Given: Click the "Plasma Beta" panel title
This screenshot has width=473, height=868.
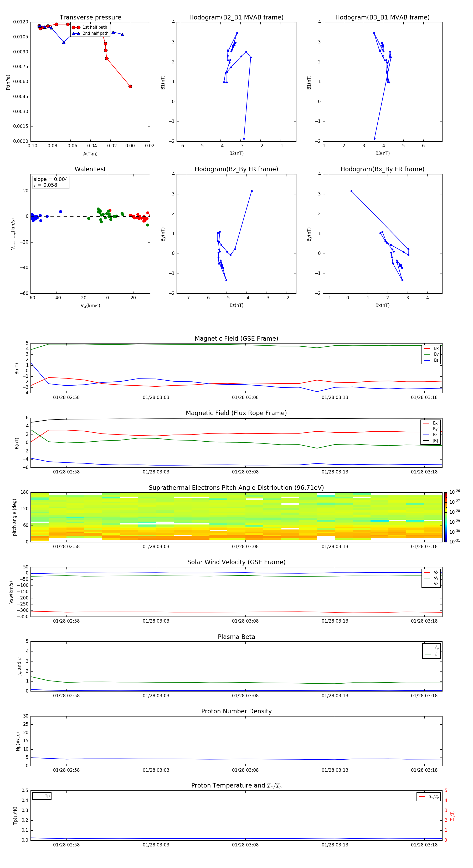Looking at the screenshot, I should click(x=236, y=637).
